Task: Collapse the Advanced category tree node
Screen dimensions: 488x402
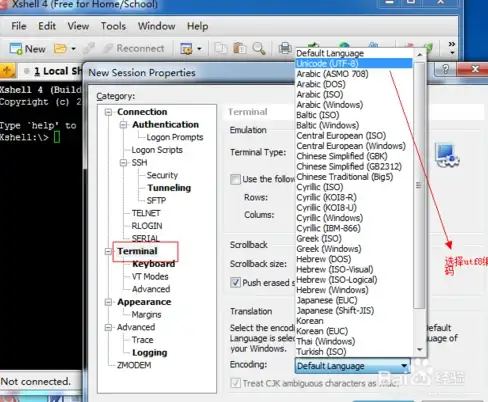Action: pos(108,327)
